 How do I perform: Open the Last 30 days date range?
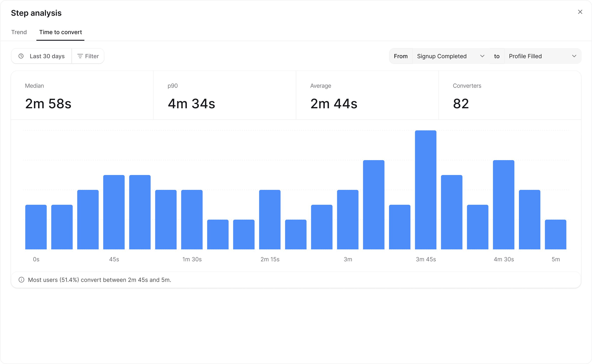tap(41, 56)
